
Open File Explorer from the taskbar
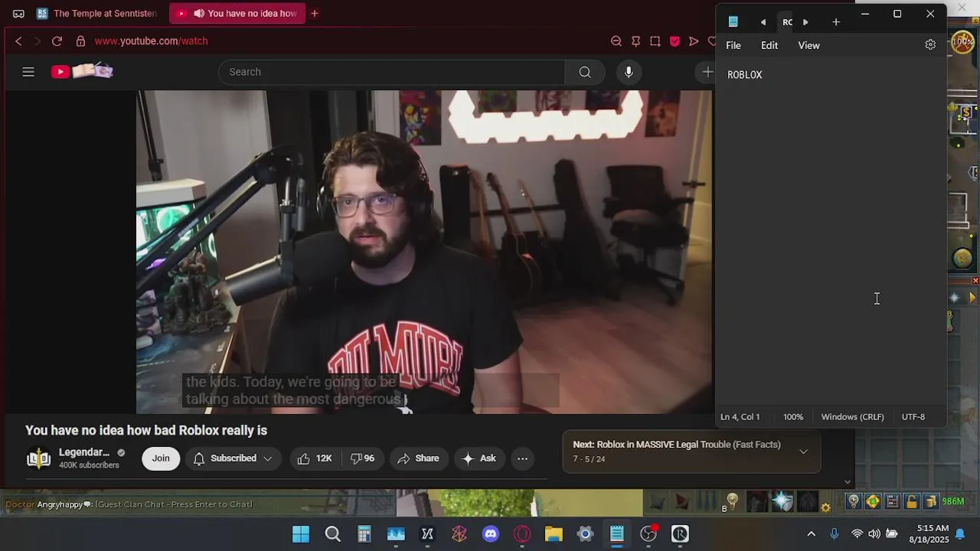tap(554, 534)
